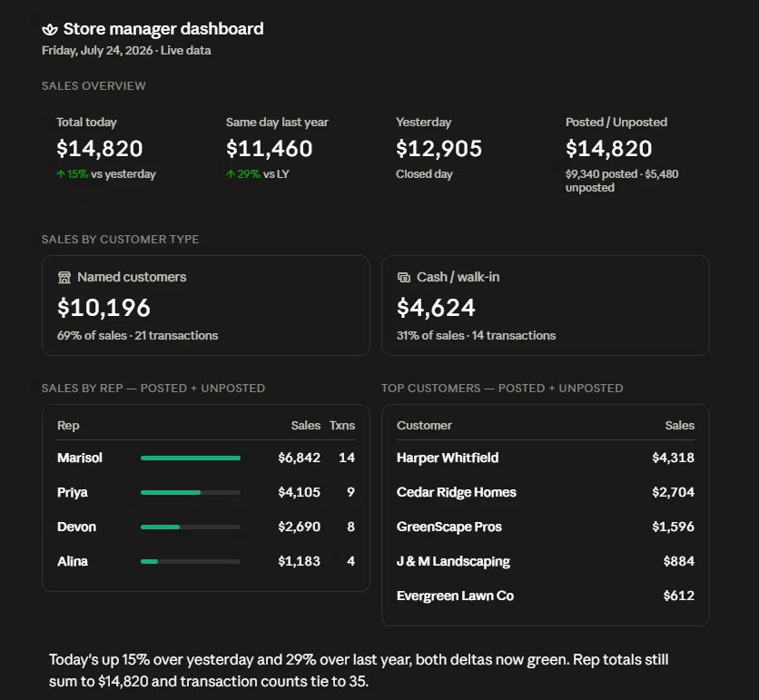Viewport: 759px width, 700px height.
Task: Click the green up arrow beside 29%
Action: click(231, 174)
